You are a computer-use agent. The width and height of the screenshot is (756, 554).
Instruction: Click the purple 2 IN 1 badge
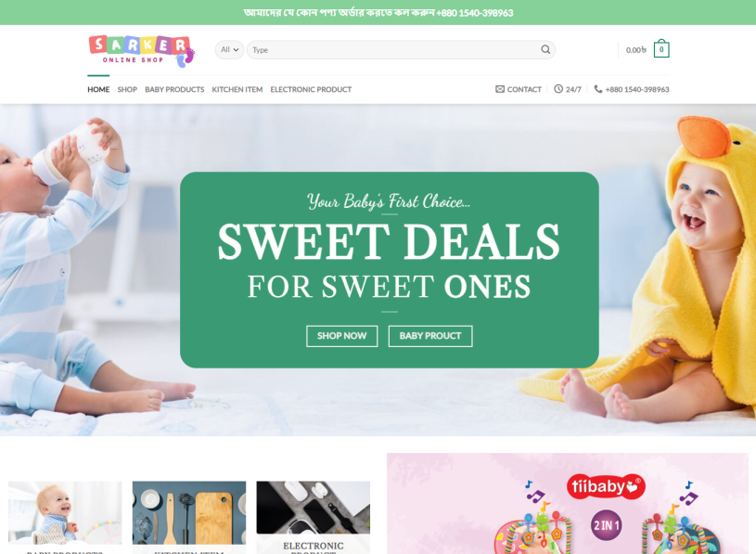[606, 525]
